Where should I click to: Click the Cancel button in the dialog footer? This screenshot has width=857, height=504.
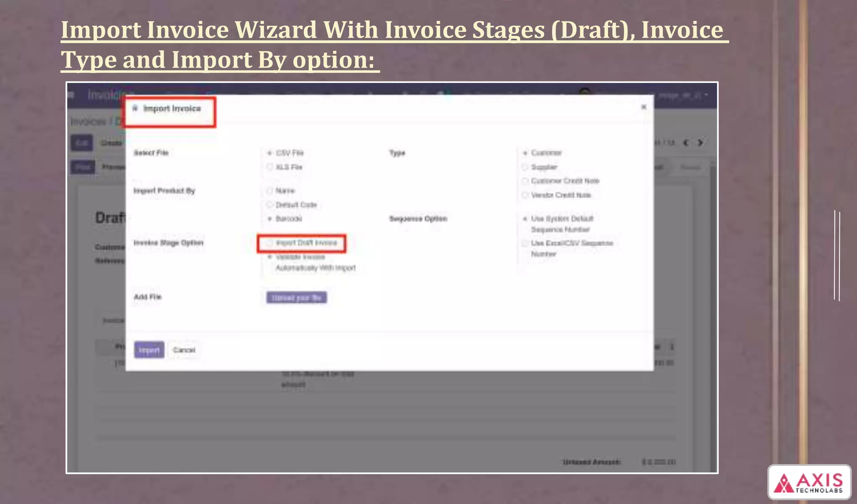(x=184, y=350)
